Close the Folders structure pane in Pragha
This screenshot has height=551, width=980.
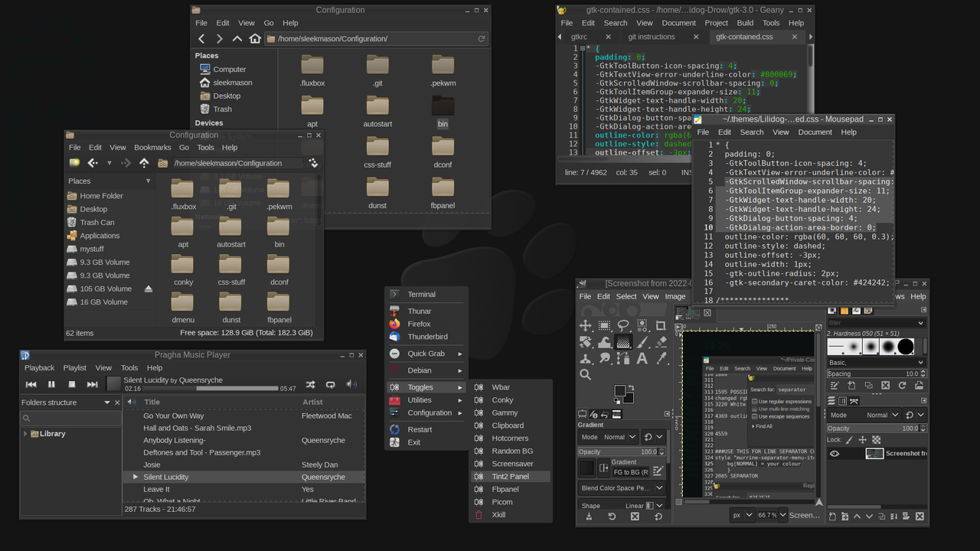click(117, 403)
